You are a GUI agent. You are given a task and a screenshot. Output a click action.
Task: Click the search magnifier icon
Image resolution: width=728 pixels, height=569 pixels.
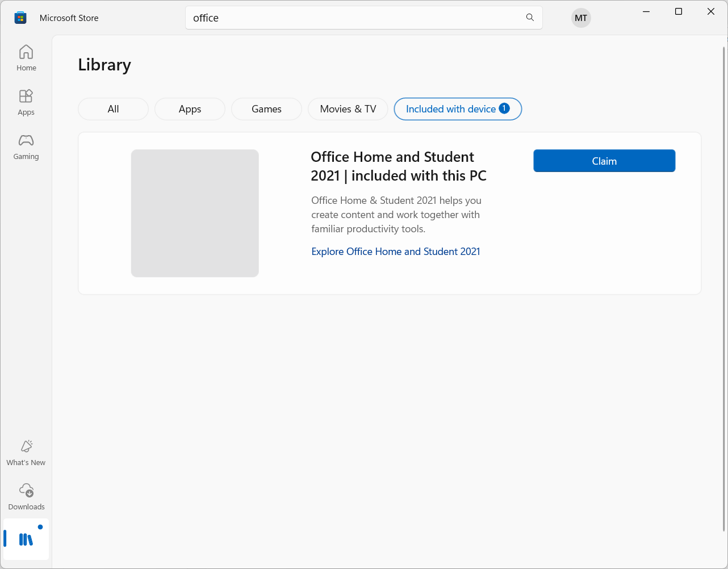[530, 18]
